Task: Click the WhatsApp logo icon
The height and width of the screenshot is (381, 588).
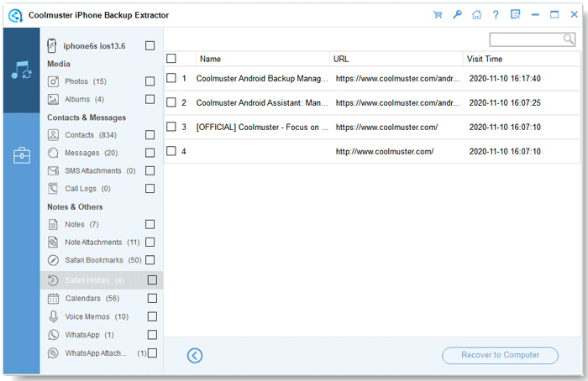Action: (x=53, y=335)
